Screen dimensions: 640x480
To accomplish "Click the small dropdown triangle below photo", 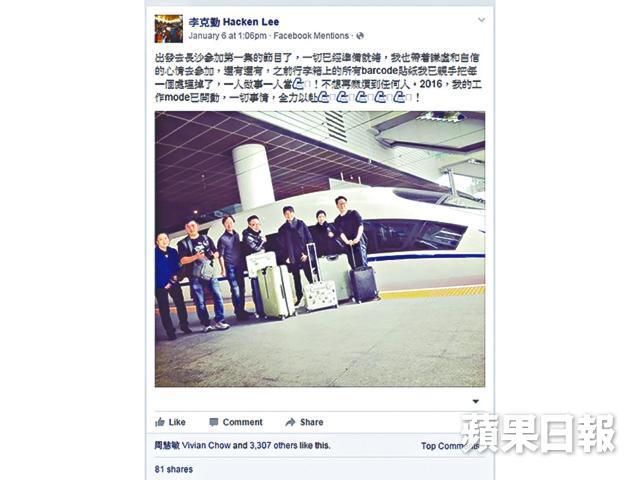I will [x=476, y=401].
